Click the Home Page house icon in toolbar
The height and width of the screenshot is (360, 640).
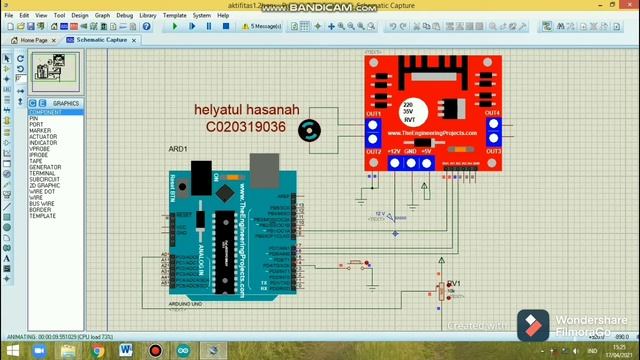pyautogui.click(x=54, y=27)
